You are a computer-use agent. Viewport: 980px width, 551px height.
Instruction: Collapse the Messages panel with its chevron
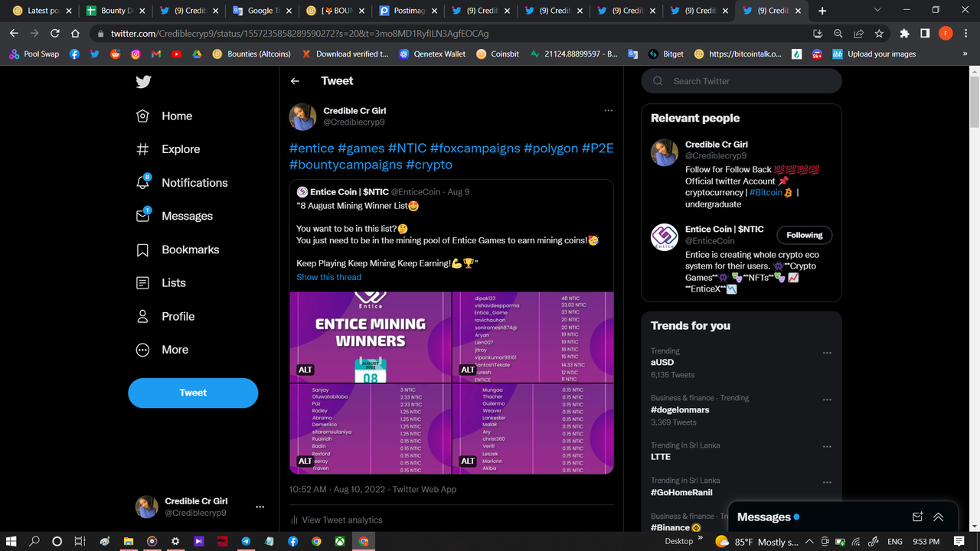pos(938,517)
